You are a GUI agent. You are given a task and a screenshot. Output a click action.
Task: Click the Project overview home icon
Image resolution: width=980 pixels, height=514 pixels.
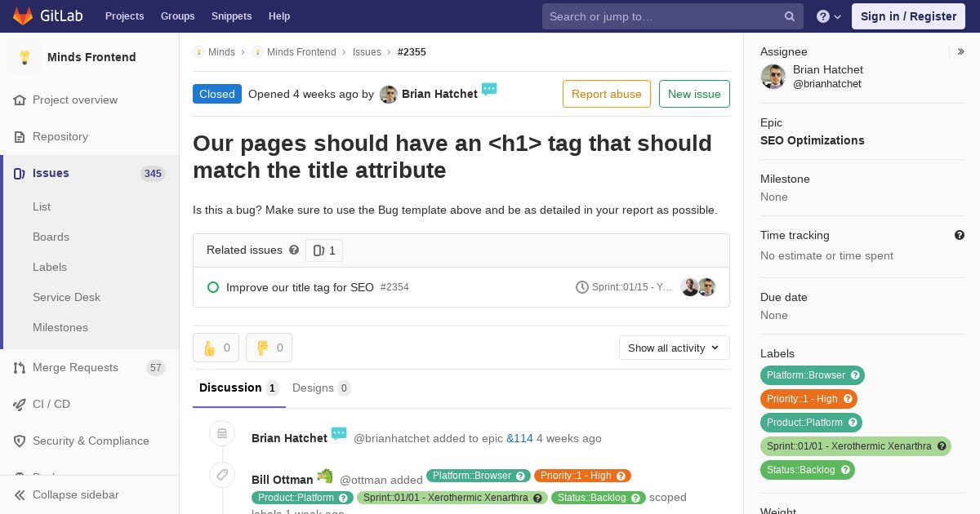[20, 100]
